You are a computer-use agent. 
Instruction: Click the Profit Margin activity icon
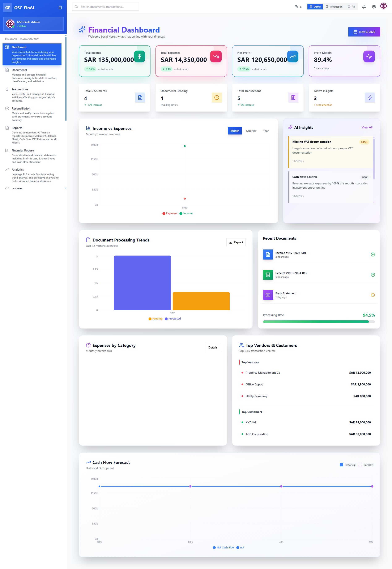click(x=369, y=56)
